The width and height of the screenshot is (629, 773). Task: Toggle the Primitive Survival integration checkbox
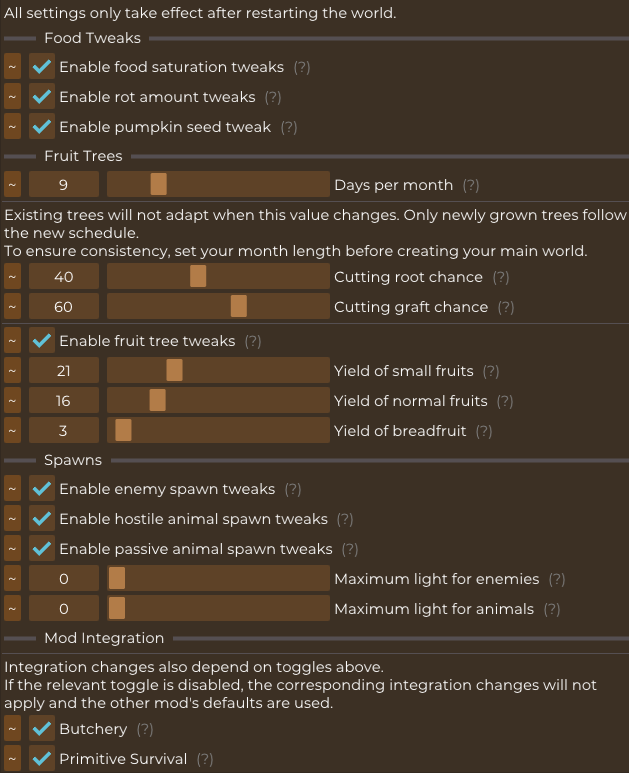tap(42, 759)
